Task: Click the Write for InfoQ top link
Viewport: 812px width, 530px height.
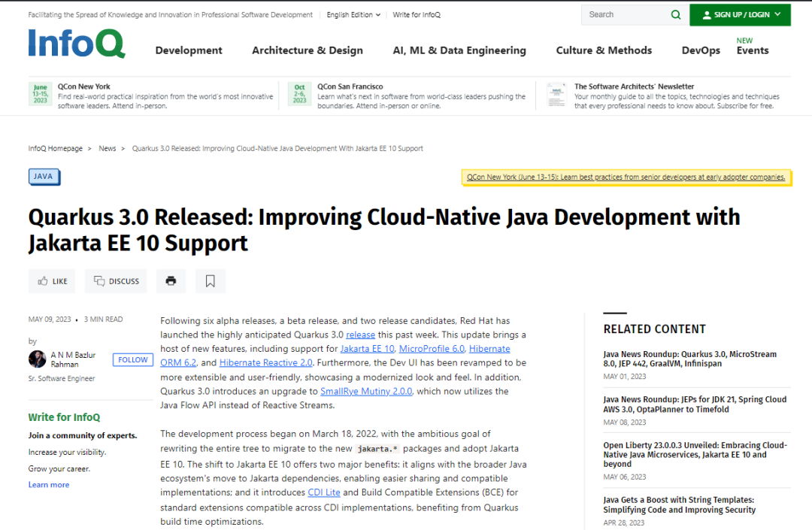Action: [x=417, y=15]
